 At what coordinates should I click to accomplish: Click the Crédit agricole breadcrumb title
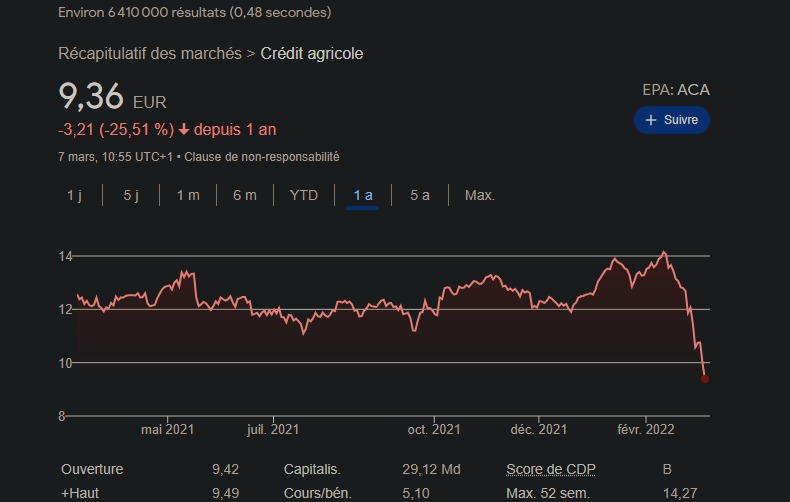tap(312, 53)
